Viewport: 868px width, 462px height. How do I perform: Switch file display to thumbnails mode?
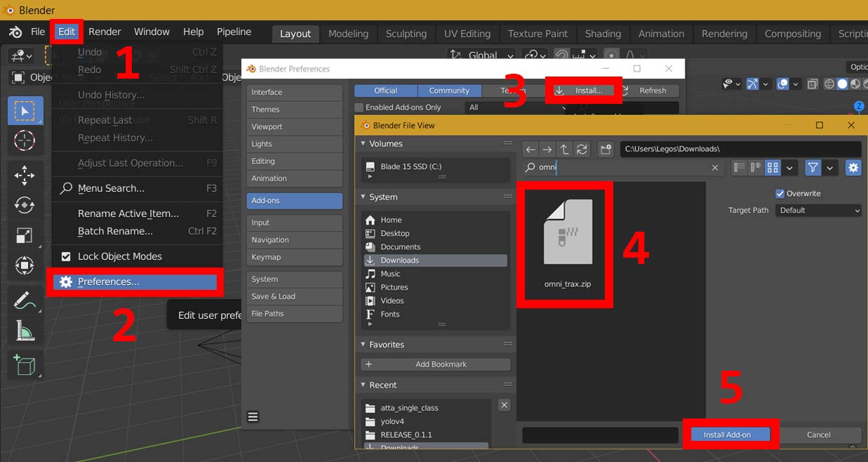(773, 168)
